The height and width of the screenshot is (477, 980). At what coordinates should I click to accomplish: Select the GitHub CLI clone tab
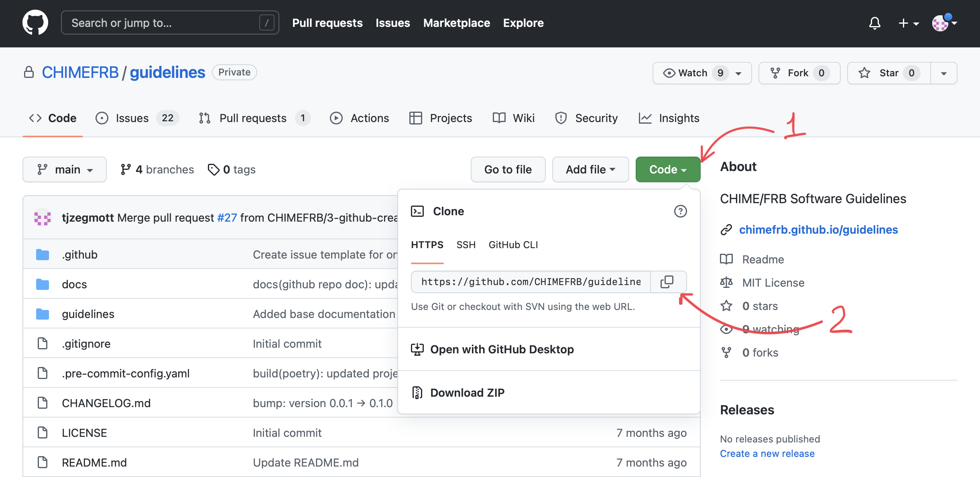513,245
